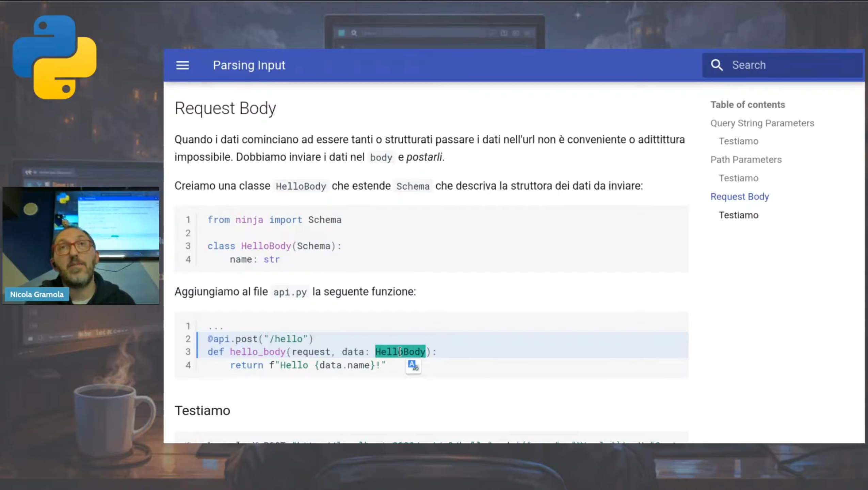
Task: Jump to Path Parameters section
Action: 745,160
